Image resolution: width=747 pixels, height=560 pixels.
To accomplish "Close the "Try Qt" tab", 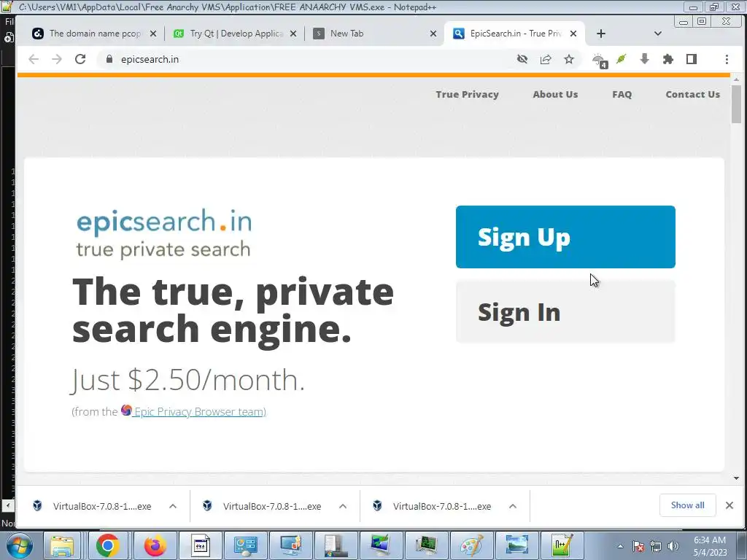I will pyautogui.click(x=293, y=34).
